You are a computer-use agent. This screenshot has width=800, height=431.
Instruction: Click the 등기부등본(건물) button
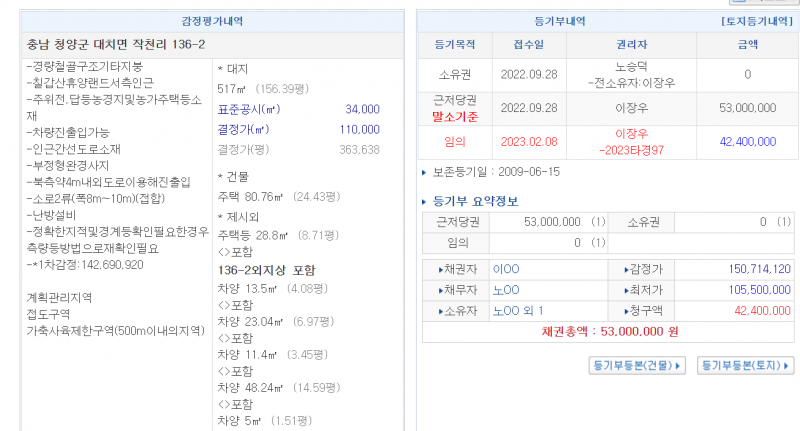tap(638, 366)
